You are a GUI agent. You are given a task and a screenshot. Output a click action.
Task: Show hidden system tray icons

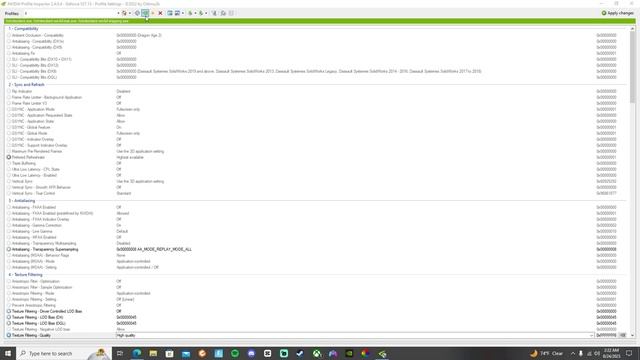pos(573,353)
